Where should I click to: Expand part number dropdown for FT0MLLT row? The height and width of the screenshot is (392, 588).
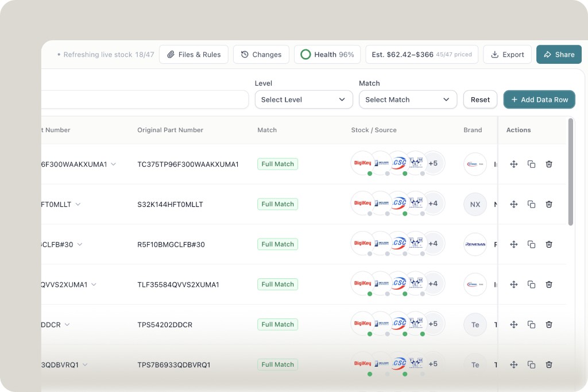(78, 204)
